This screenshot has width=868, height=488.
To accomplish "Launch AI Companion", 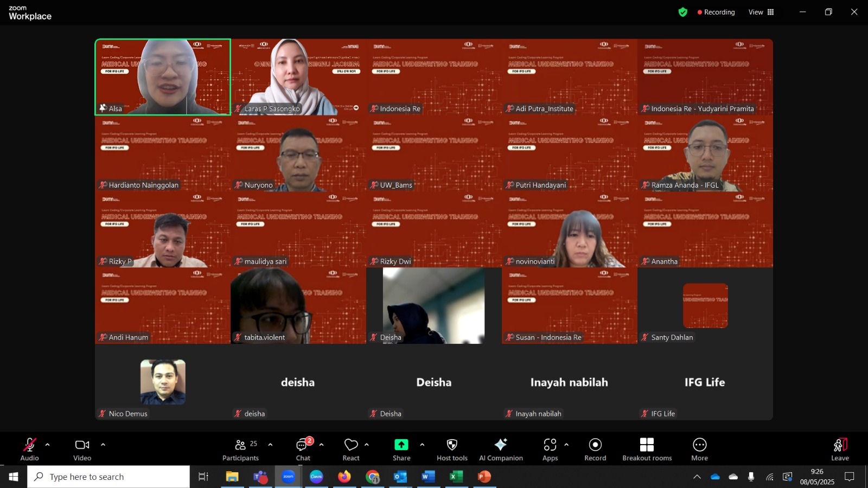I will [x=501, y=450].
